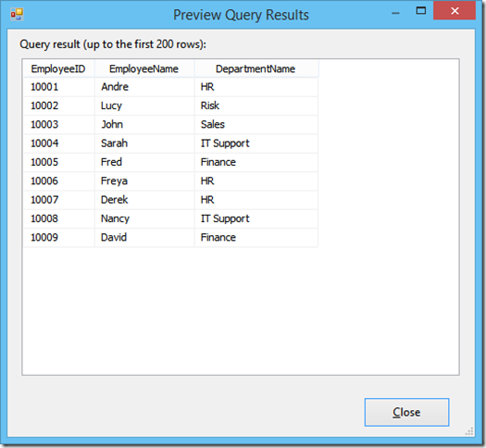Image resolution: width=486 pixels, height=448 pixels.
Task: Select the Risk department cell
Action: [256, 106]
